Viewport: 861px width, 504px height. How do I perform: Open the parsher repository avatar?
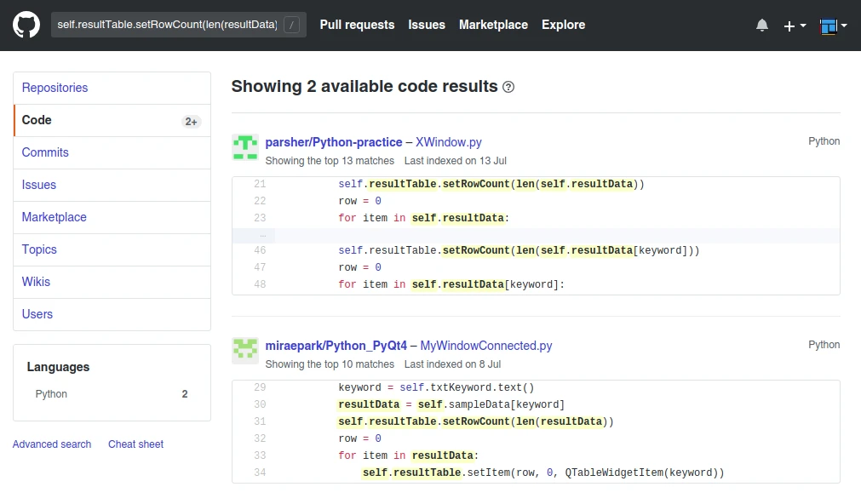pyautogui.click(x=245, y=147)
